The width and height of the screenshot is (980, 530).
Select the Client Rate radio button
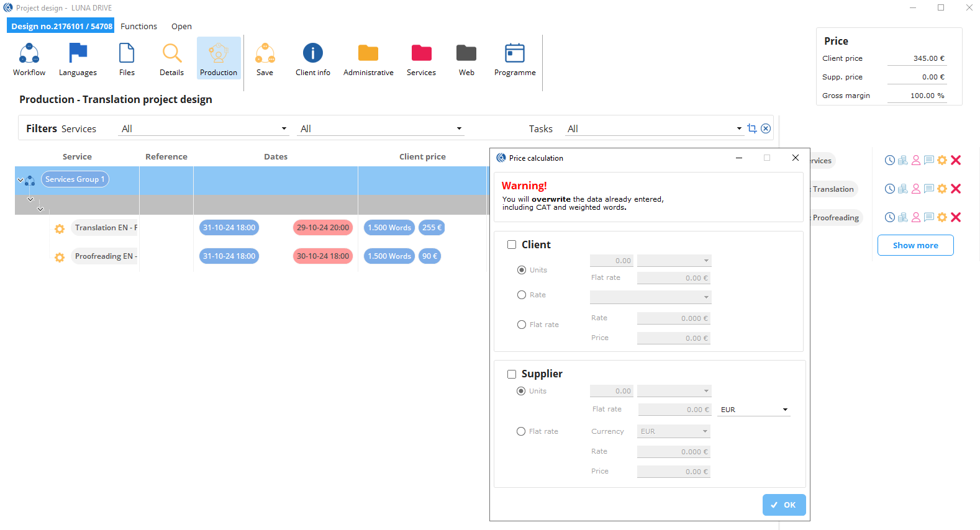(522, 295)
